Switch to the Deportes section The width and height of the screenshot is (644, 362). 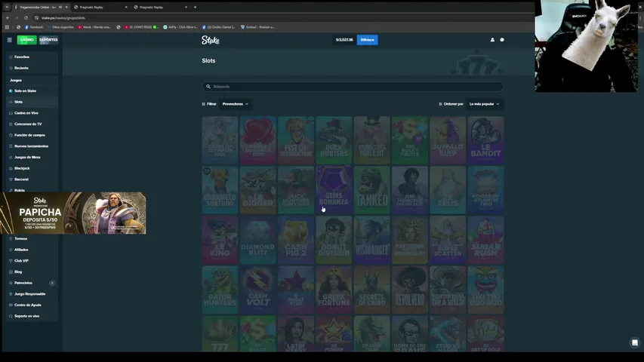[48, 40]
